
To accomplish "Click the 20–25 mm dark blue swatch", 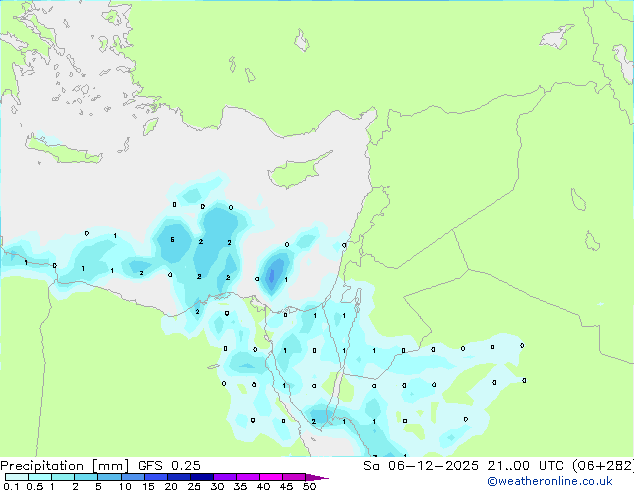I will [179, 477].
